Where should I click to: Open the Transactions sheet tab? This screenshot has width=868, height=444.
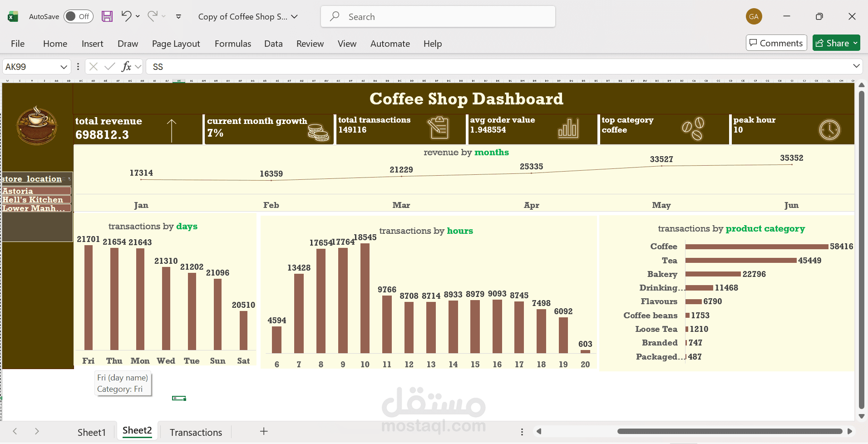point(195,432)
